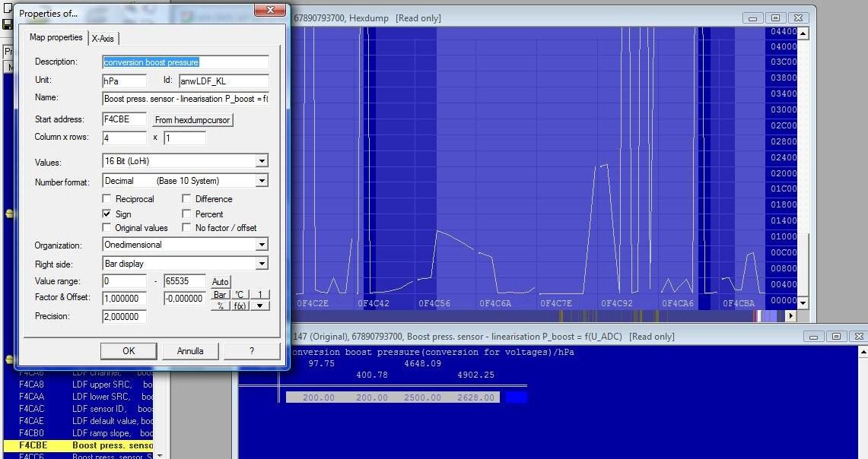The image size is (868, 459).
Task: Open the Values dropdown showing 16 Bit (LoHi)
Action: pyautogui.click(x=262, y=161)
